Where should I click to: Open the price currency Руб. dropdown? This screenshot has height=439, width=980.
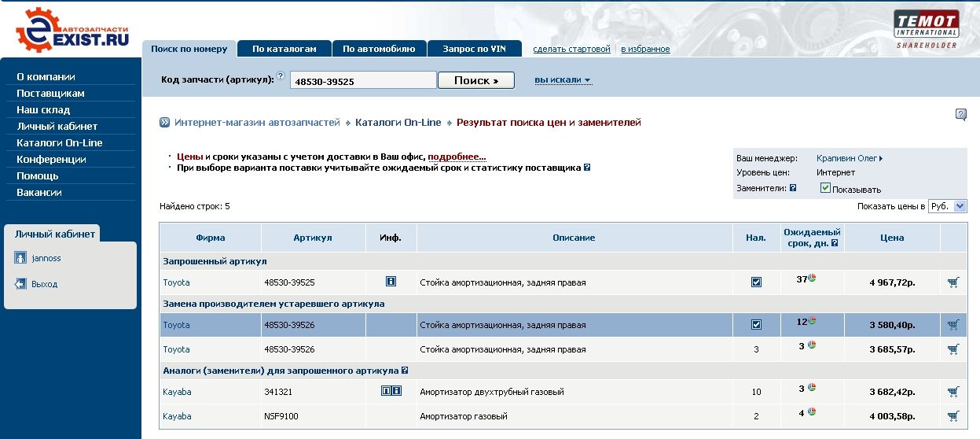(947, 206)
